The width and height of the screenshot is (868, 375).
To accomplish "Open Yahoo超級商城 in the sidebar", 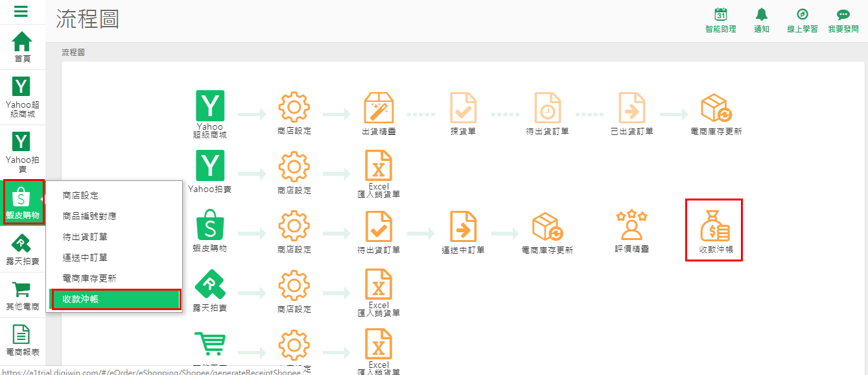I will 22,97.
